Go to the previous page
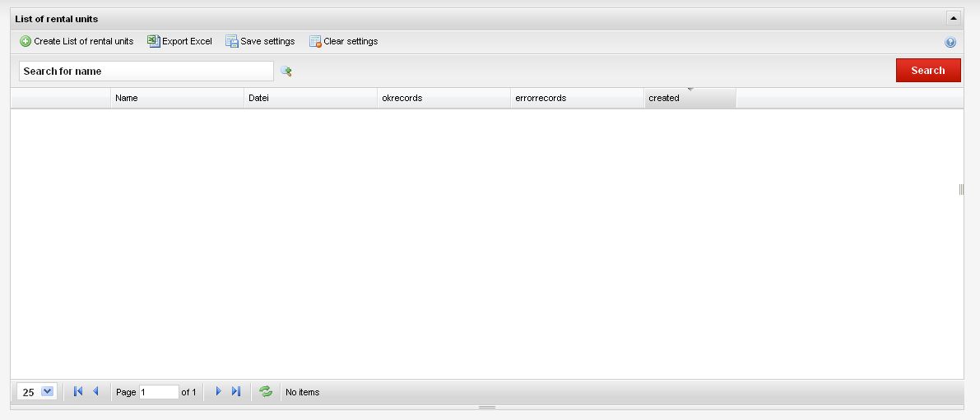Viewport: 980px width, 420px height. point(95,391)
